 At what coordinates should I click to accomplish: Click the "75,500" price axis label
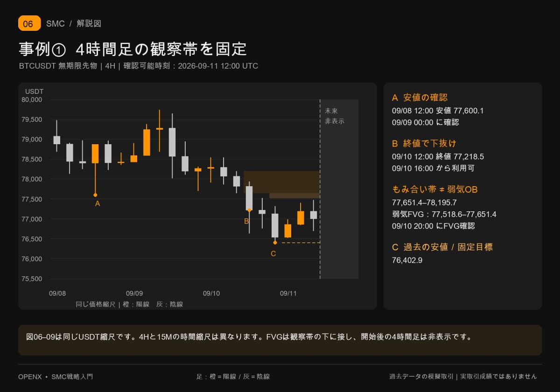pyautogui.click(x=32, y=279)
